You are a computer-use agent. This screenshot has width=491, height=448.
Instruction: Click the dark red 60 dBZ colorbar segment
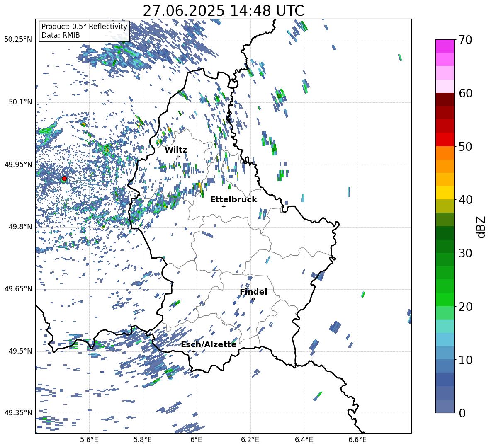pyautogui.click(x=445, y=99)
